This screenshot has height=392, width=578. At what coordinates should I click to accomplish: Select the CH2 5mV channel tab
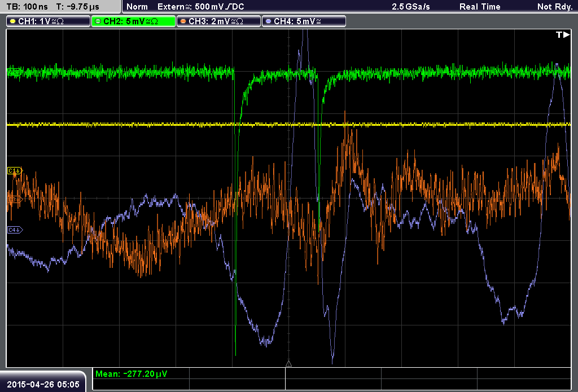click(x=133, y=21)
